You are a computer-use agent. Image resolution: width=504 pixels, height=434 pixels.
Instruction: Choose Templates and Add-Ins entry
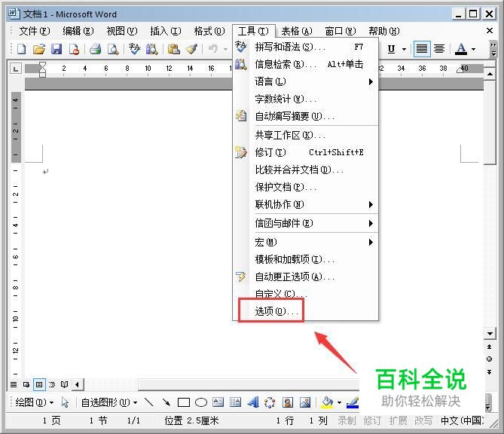click(x=305, y=259)
